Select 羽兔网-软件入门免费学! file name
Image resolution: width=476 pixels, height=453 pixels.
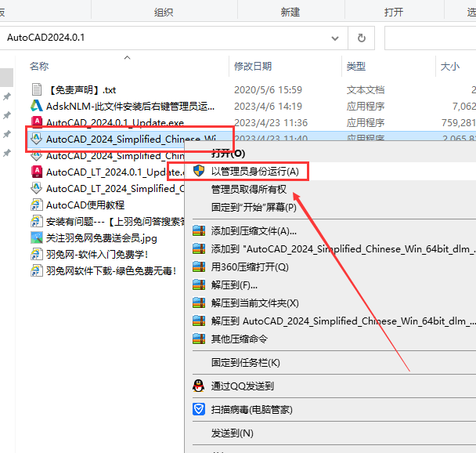[x=97, y=254]
